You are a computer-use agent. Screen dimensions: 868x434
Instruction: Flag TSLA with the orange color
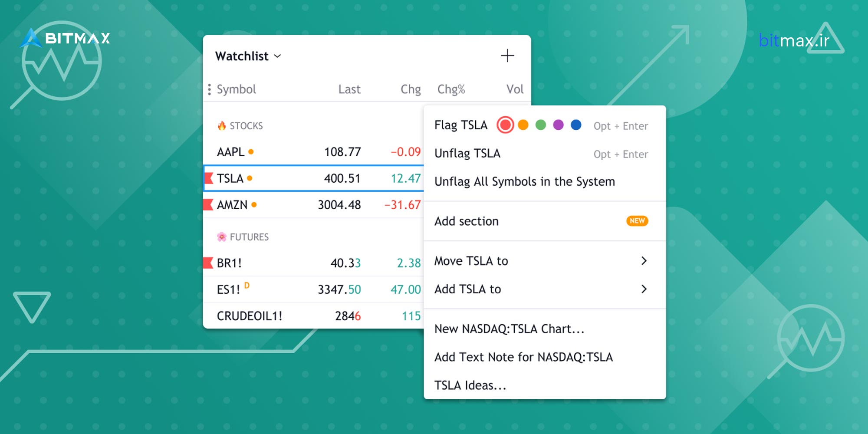523,125
